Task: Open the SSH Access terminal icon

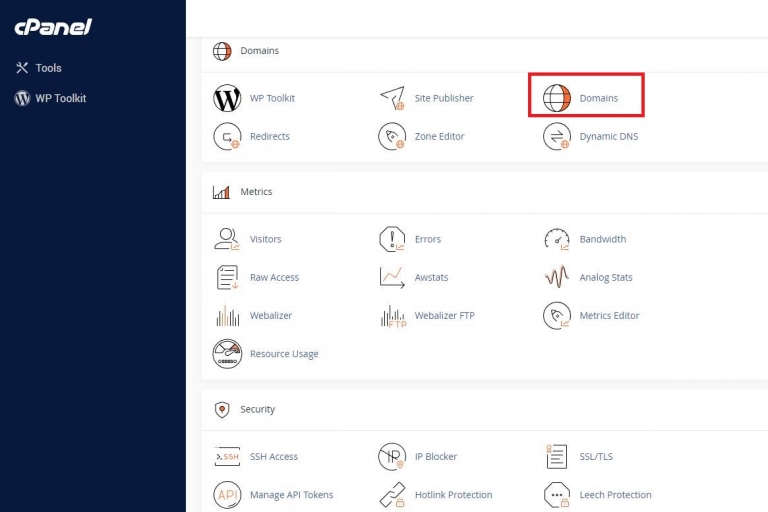Action: point(227,457)
